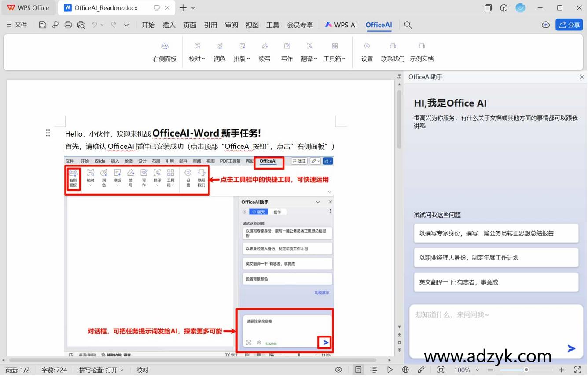This screenshot has width=588, height=377.
Task: Open undo history dropdown arrow
Action: point(102,25)
